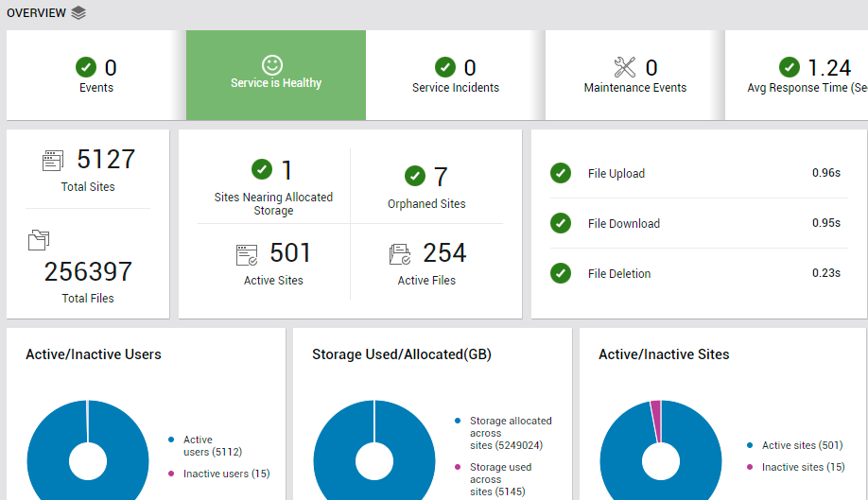This screenshot has width=868, height=500.
Task: Click the pink Inactive users legend dot
Action: 171,474
